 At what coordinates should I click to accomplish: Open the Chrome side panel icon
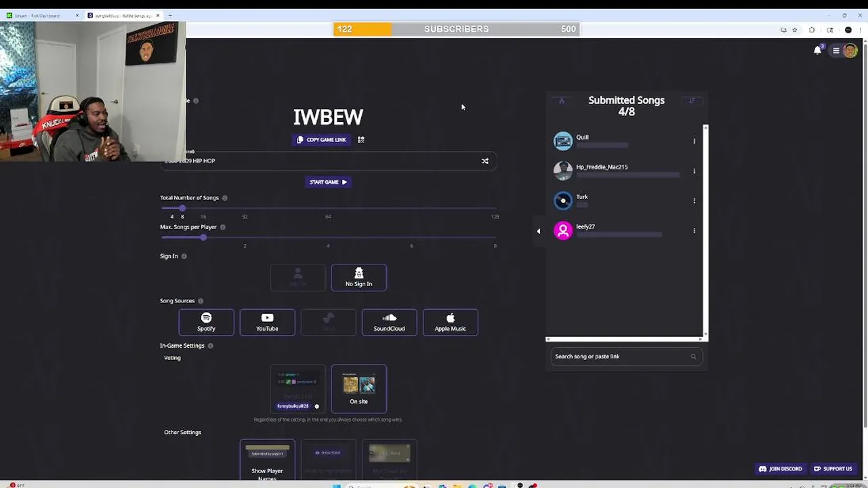click(830, 30)
